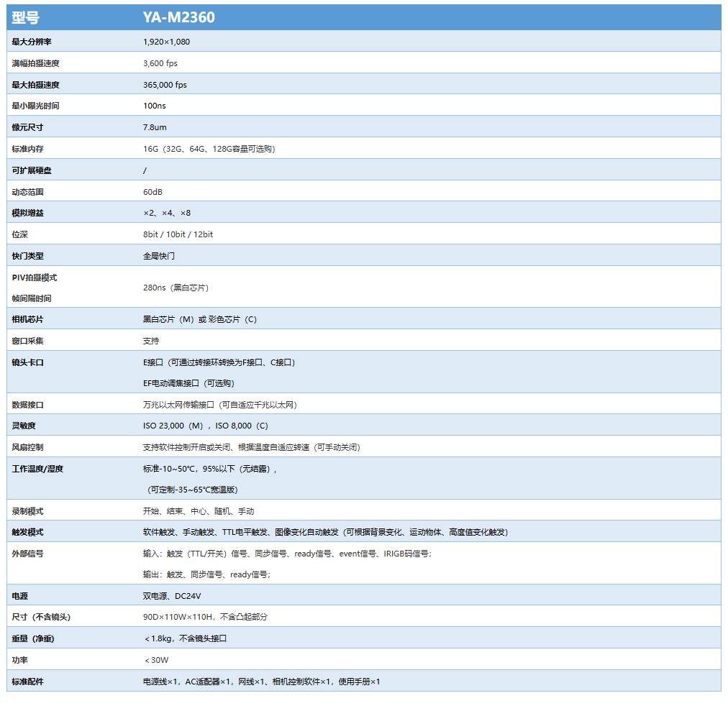Select the value 365,000 fps
Image resolution: width=728 pixels, height=706 pixels.
165,85
